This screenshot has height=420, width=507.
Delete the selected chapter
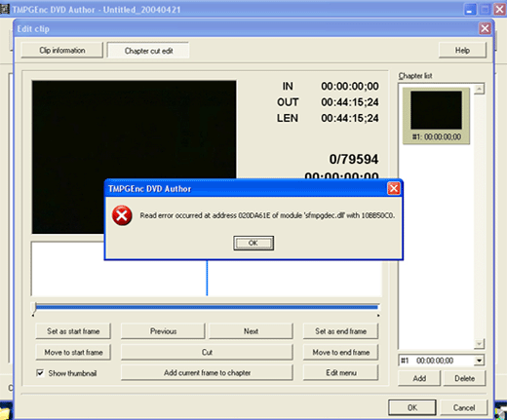pyautogui.click(x=464, y=378)
